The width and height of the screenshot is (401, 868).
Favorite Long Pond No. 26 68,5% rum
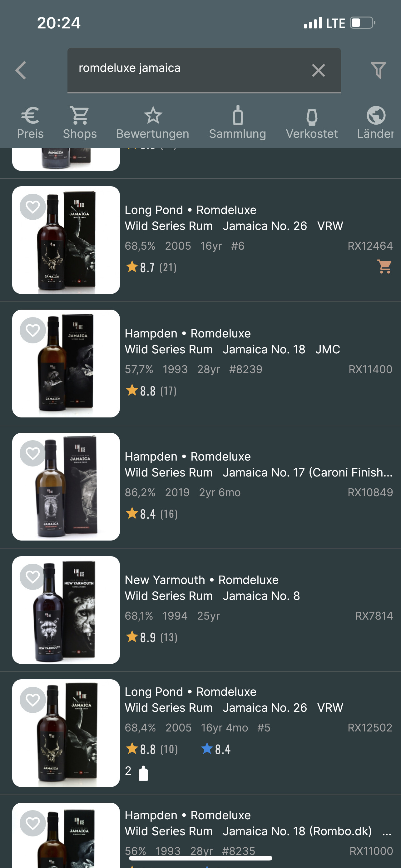tap(33, 207)
